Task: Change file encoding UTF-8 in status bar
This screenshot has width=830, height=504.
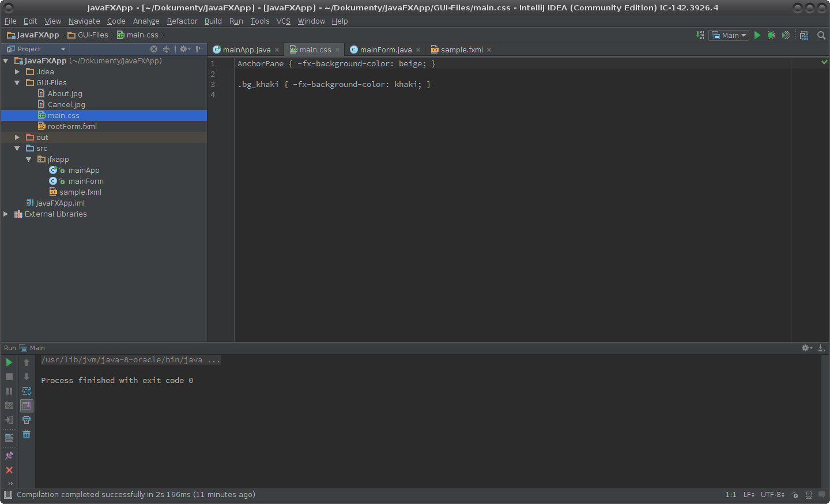Action: pos(772,495)
